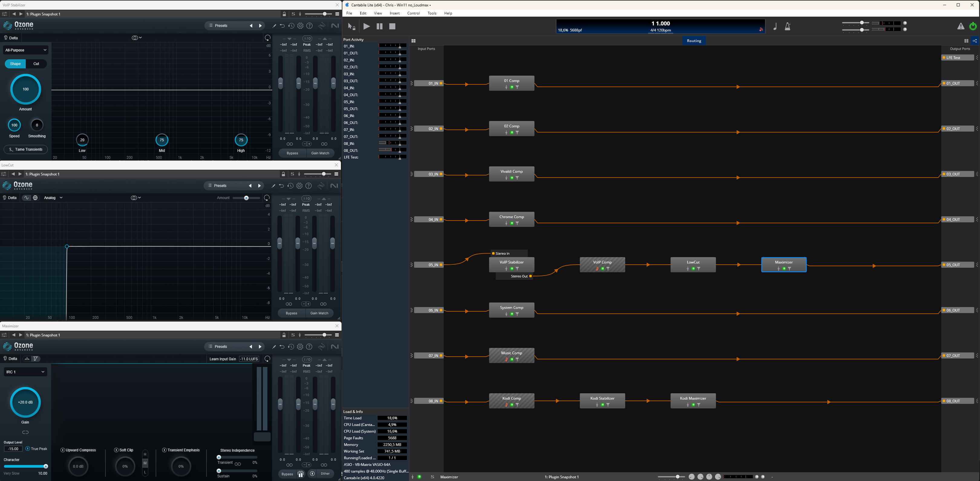980x481 pixels.
Task: Open the Tools menu
Action: tap(432, 13)
